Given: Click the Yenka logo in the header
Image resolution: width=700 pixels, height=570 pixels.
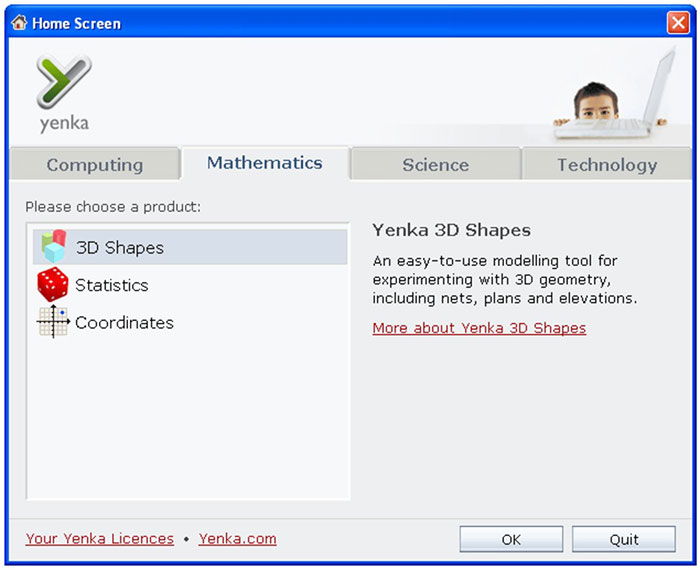Looking at the screenshot, I should [64, 93].
